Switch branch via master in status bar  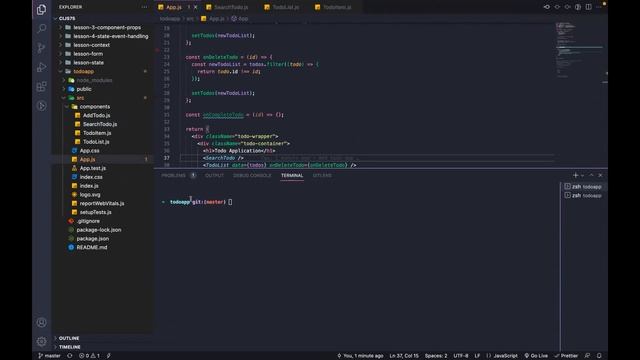[x=49, y=356]
